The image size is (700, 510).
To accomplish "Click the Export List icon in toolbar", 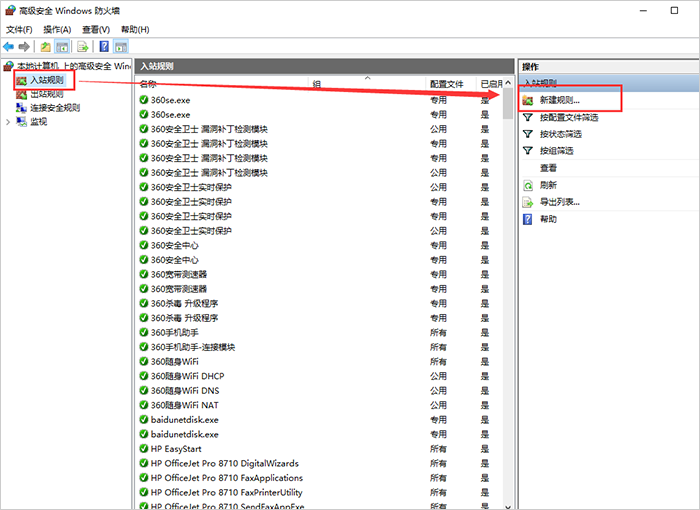I will pyautogui.click(x=83, y=46).
